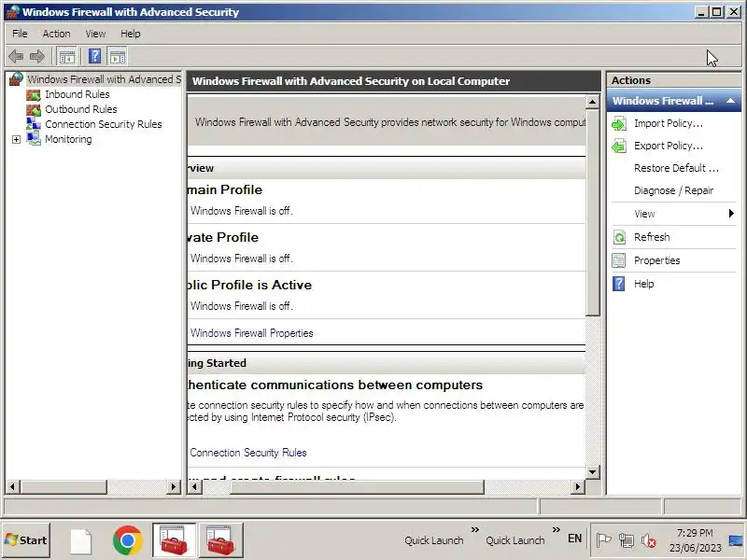The image size is (747, 560).
Task: Click the Public Profile is Active heading
Action: coord(249,285)
